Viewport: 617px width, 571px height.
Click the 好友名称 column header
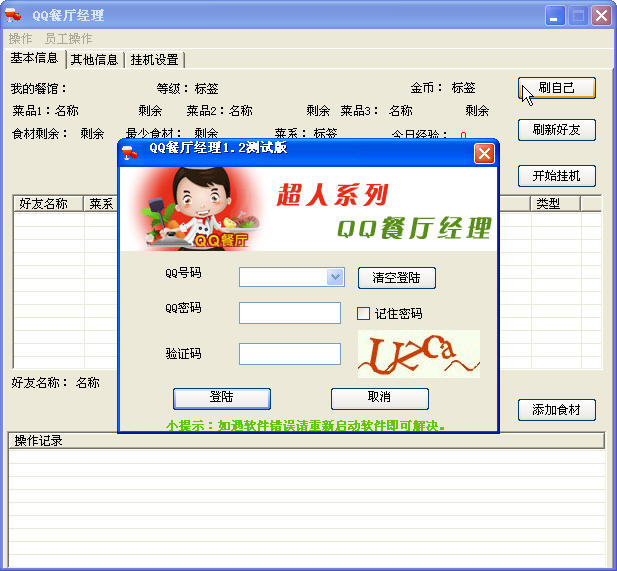[x=48, y=204]
